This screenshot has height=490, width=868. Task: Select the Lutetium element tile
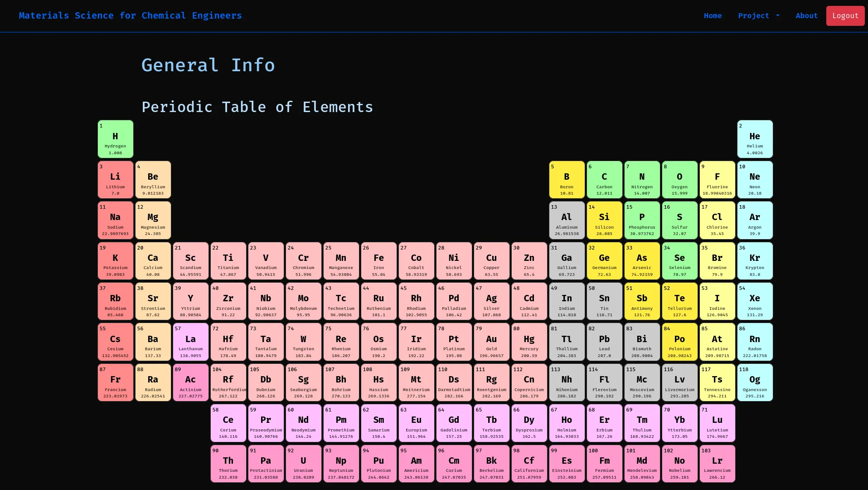[717, 423]
